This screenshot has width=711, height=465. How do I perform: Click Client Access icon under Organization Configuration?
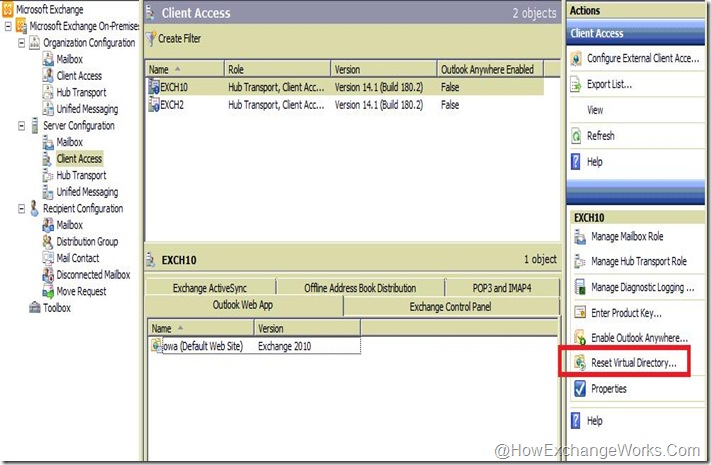(48, 75)
